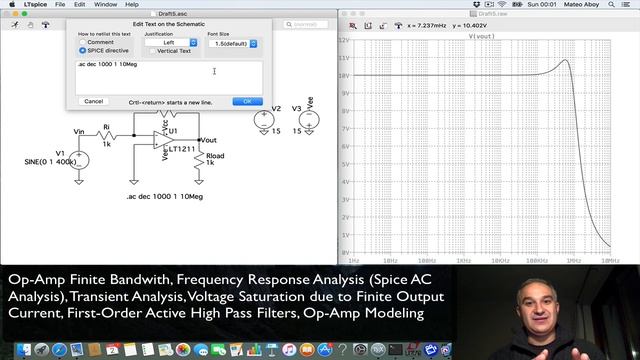The image size is (640, 360).
Task: Open Numbers chart icon in the dock
Action: tap(254, 350)
